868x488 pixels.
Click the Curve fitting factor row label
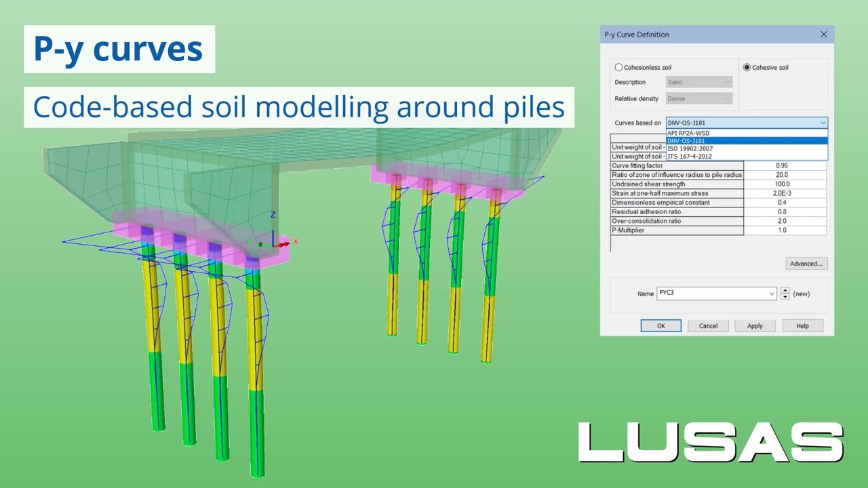point(677,165)
